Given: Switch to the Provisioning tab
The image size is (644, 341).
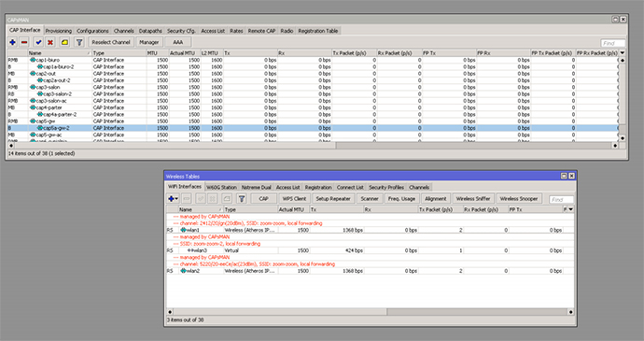Looking at the screenshot, I should click(58, 31).
